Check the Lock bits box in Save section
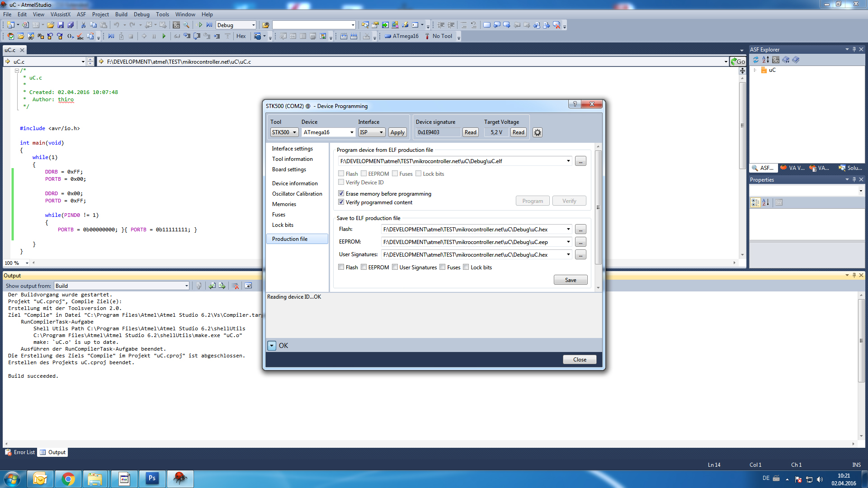Screen dimensions: 868x488 466,267
